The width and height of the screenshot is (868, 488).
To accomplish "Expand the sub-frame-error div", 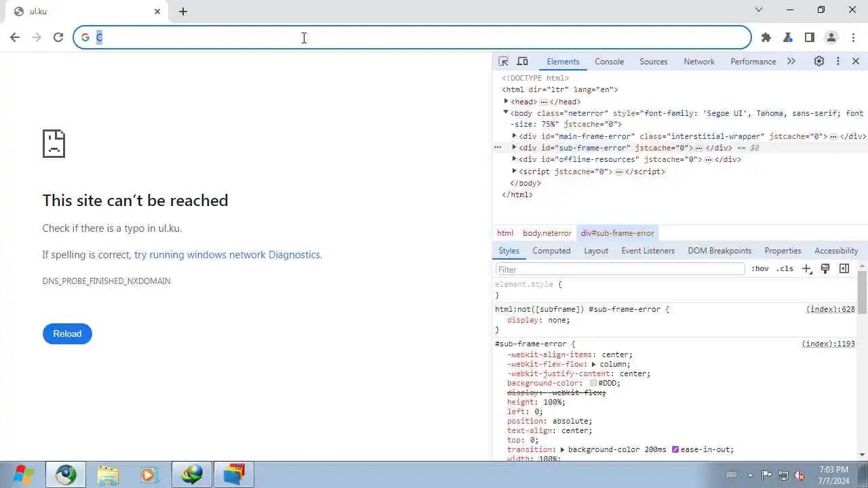I will pos(514,147).
